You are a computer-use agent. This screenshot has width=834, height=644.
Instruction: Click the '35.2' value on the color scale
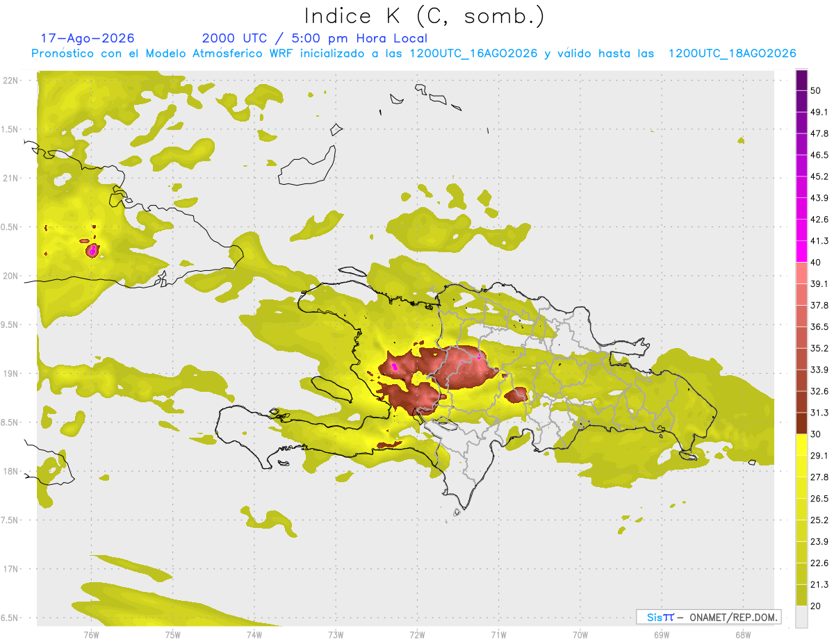[819, 348]
